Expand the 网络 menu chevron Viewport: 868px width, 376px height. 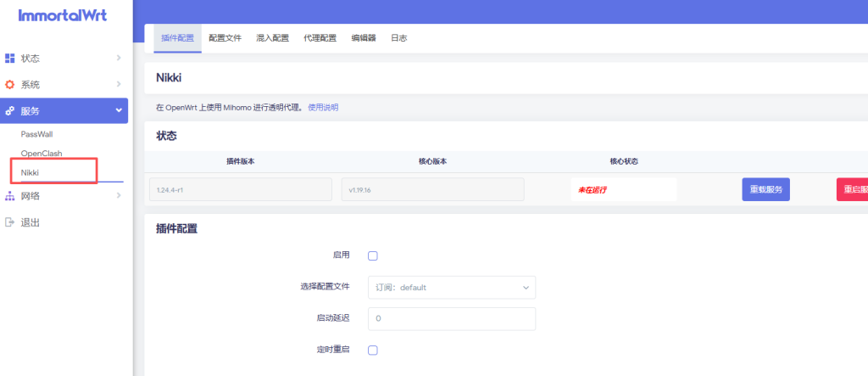119,196
